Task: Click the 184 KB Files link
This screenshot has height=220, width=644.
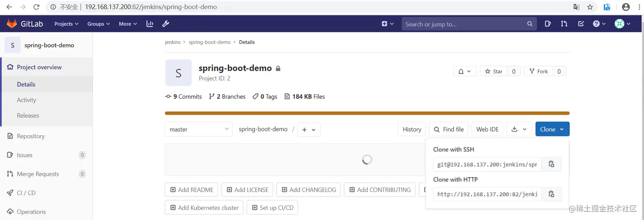Action: [x=305, y=96]
